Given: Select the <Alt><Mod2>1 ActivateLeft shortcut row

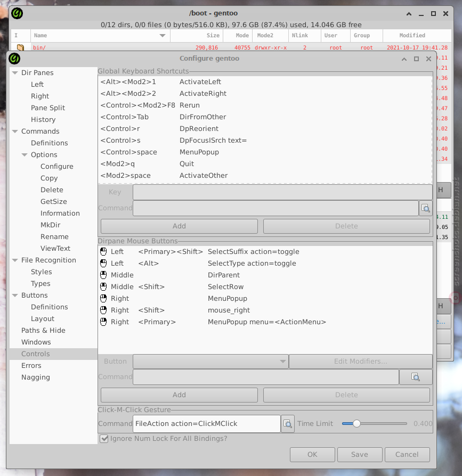Looking at the screenshot, I should (x=265, y=82).
